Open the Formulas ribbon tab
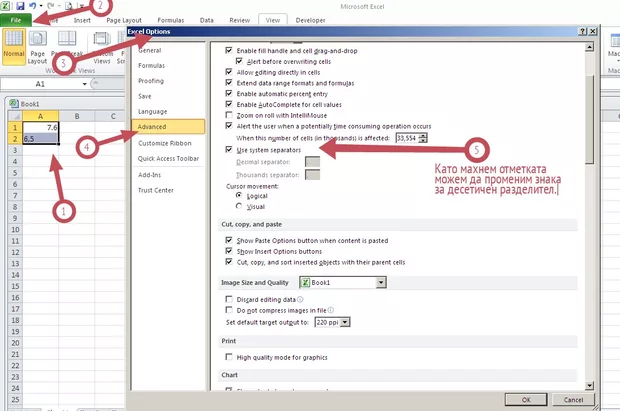 click(x=171, y=20)
